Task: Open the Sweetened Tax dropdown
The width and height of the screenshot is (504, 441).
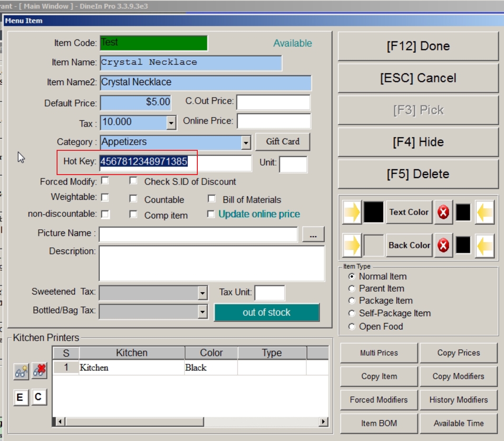Action: [x=202, y=293]
